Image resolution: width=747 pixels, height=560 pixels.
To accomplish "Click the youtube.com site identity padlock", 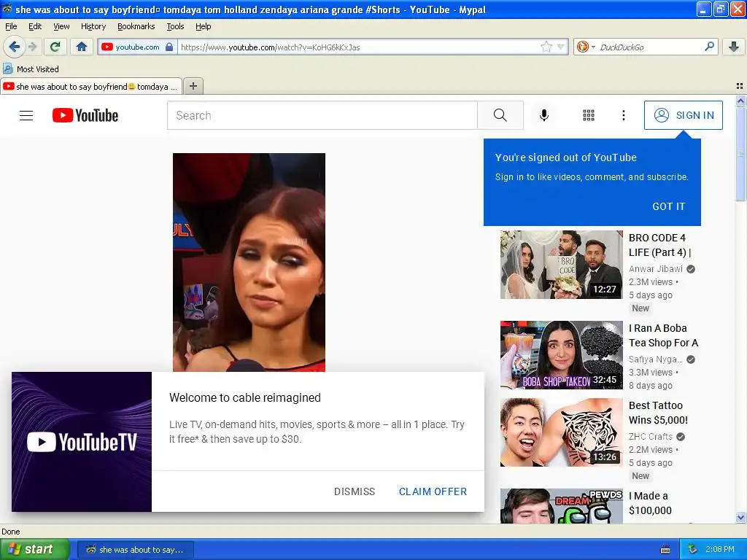I will pyautogui.click(x=169, y=47).
